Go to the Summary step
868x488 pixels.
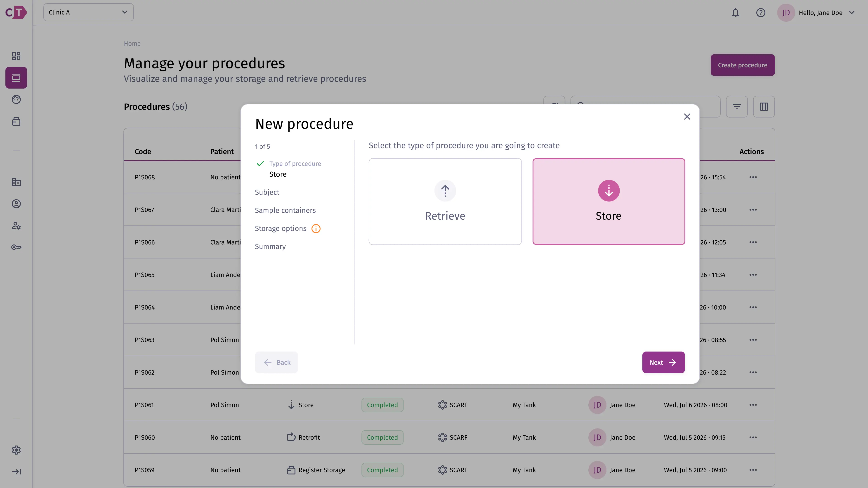pyautogui.click(x=270, y=246)
